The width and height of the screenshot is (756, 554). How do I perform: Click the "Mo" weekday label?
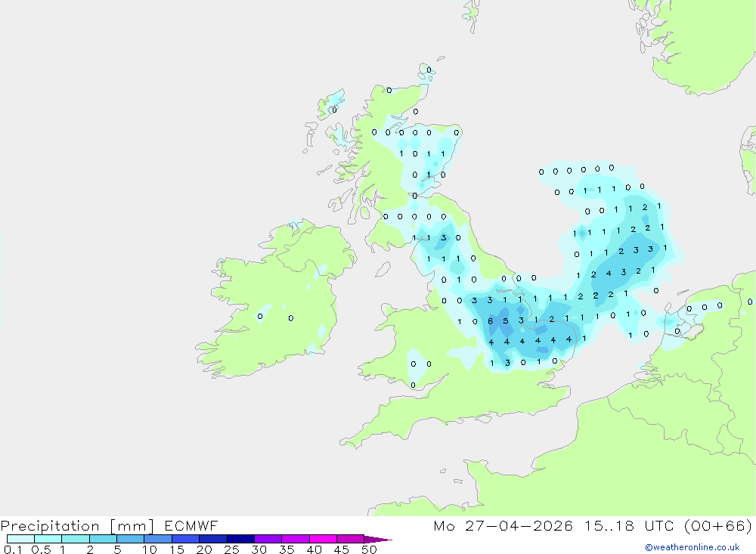(x=444, y=525)
